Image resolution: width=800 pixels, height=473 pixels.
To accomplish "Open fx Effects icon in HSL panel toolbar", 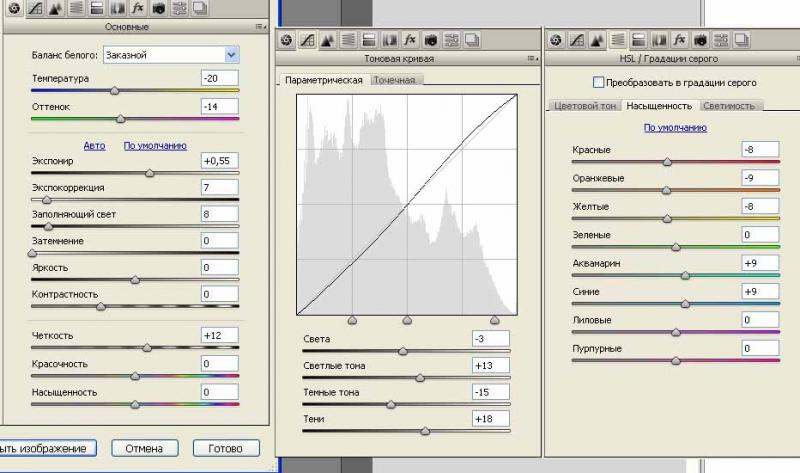I will (680, 40).
